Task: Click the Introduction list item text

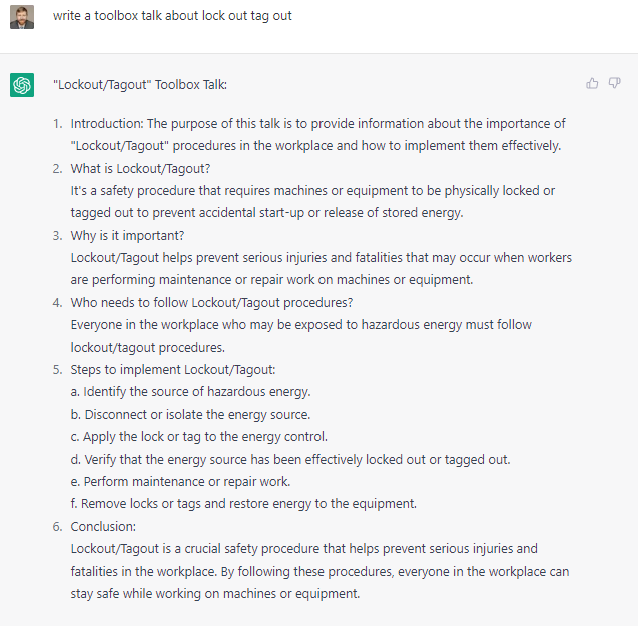Action: (x=318, y=124)
